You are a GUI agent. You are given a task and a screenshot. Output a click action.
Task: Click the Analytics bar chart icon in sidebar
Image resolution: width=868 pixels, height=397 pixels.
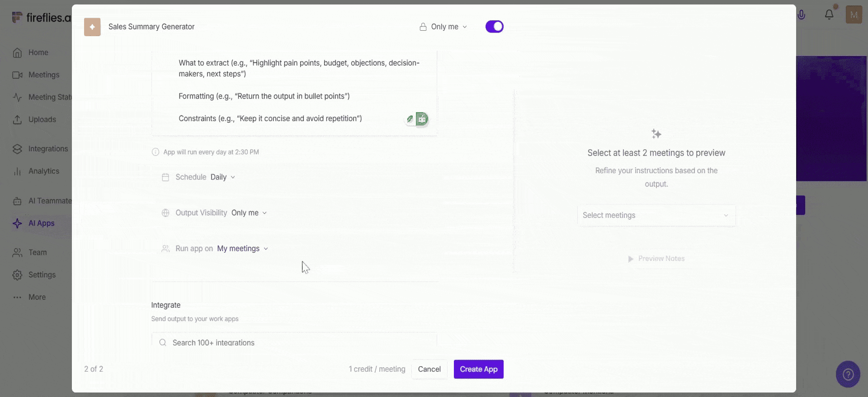pyautogui.click(x=17, y=171)
